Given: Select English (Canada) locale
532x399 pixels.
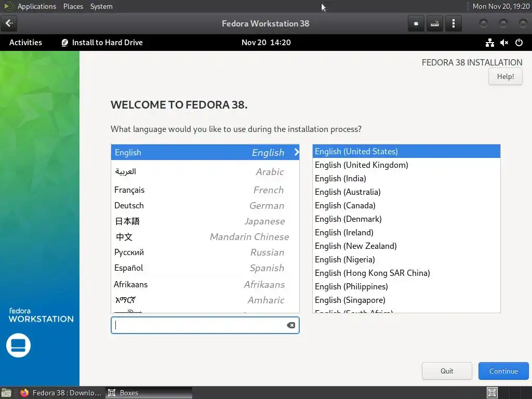Looking at the screenshot, I should point(406,206).
